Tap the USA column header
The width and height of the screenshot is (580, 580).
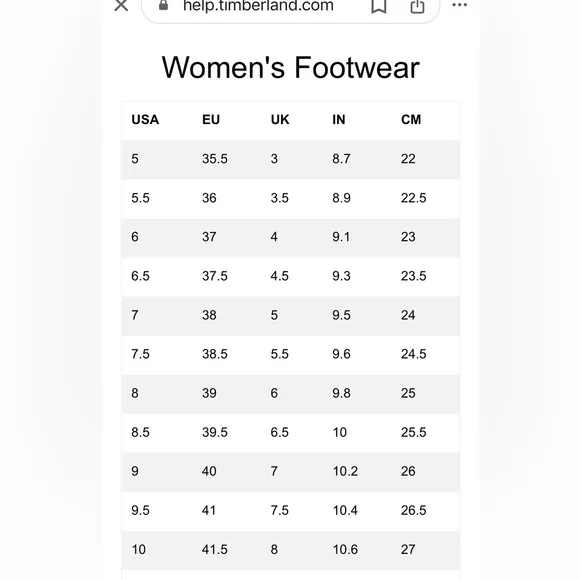click(145, 119)
